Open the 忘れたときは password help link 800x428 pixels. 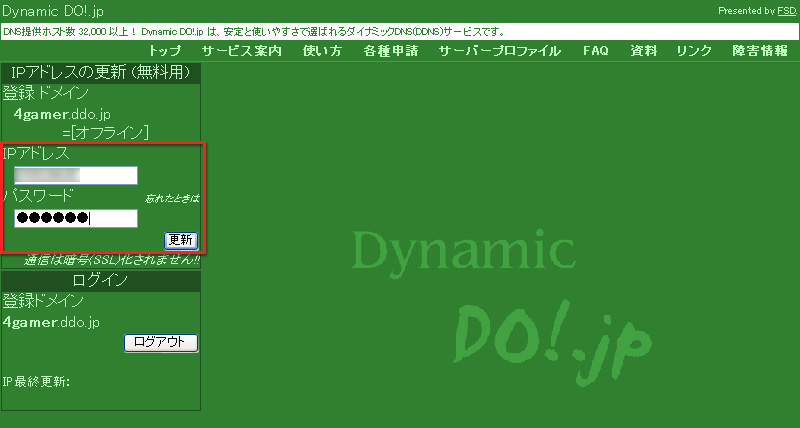click(172, 199)
